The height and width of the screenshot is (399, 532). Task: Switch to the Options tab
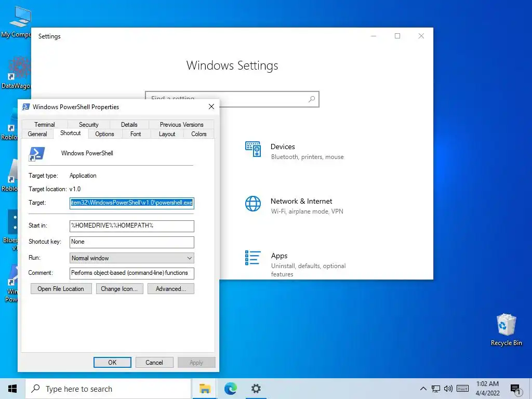point(104,134)
